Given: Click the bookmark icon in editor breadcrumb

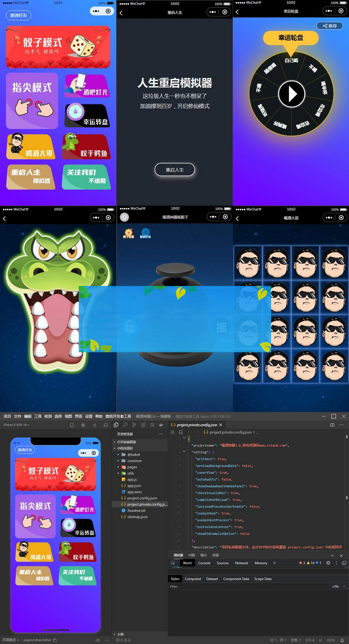Looking at the screenshot, I should [x=181, y=432].
